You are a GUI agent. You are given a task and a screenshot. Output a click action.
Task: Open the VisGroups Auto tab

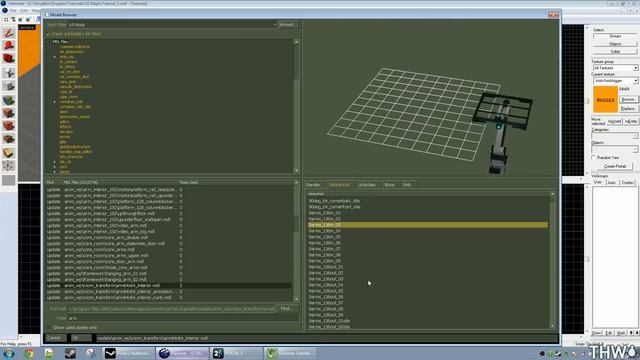click(612, 182)
